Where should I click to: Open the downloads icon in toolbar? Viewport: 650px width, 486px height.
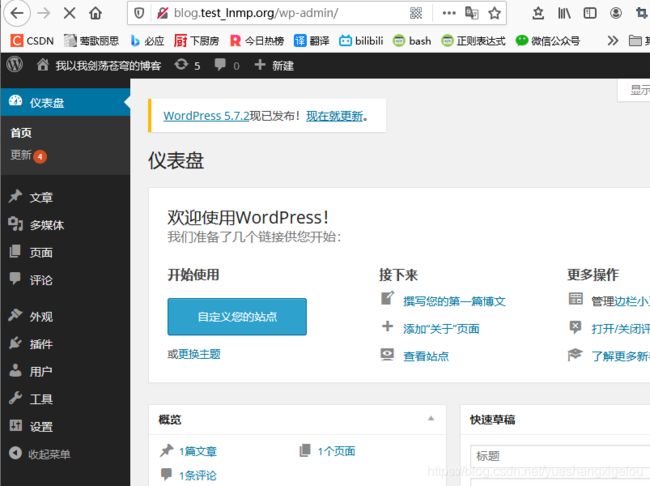pyautogui.click(x=538, y=13)
